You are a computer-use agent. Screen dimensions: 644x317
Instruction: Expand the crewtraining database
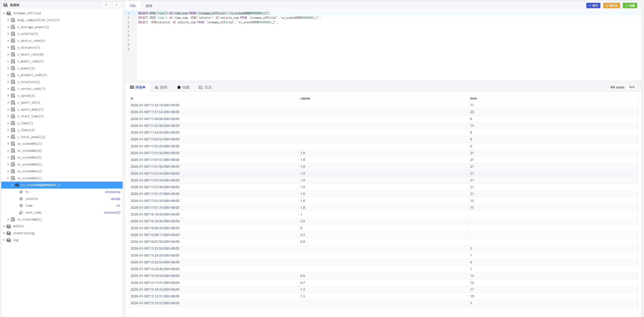pyautogui.click(x=4, y=233)
